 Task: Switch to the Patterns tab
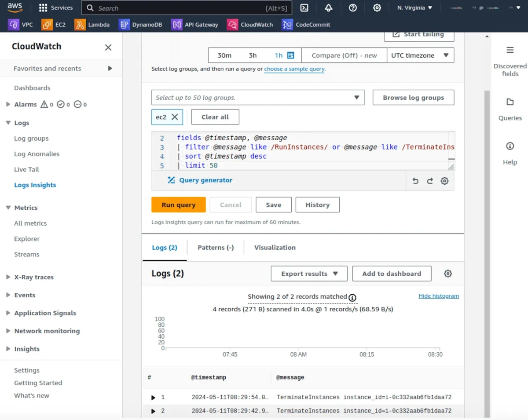pyautogui.click(x=215, y=247)
